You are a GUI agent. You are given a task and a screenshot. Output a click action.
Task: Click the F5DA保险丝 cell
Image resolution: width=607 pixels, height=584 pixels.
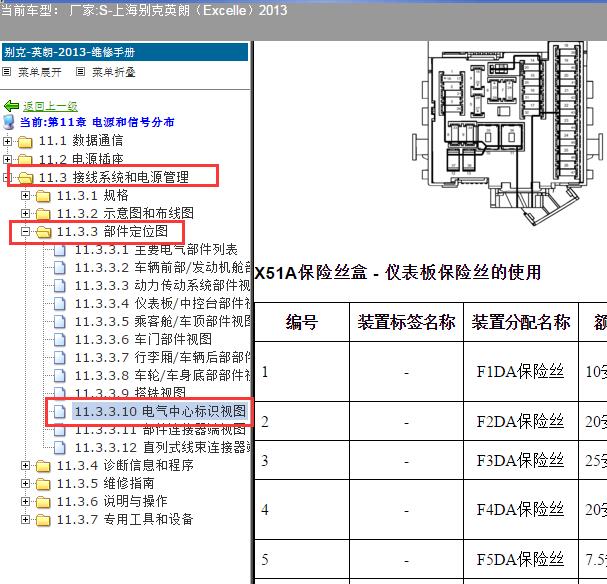click(521, 559)
